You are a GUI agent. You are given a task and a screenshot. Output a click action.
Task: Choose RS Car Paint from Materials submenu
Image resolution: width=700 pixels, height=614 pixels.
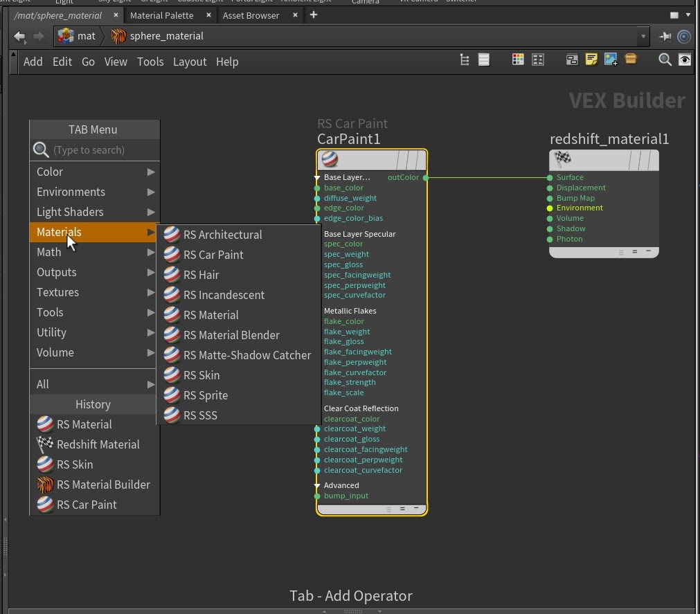239,255
